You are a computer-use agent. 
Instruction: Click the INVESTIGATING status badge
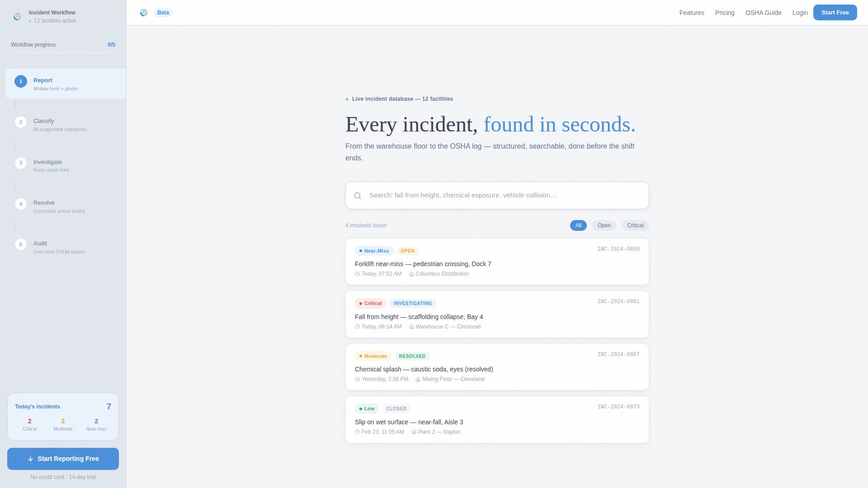[413, 304]
